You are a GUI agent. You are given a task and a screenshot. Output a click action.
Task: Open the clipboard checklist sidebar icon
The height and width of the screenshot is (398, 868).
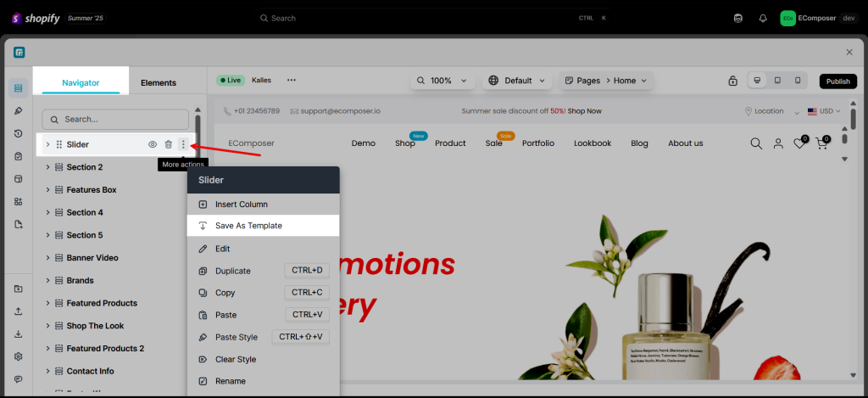(19, 156)
